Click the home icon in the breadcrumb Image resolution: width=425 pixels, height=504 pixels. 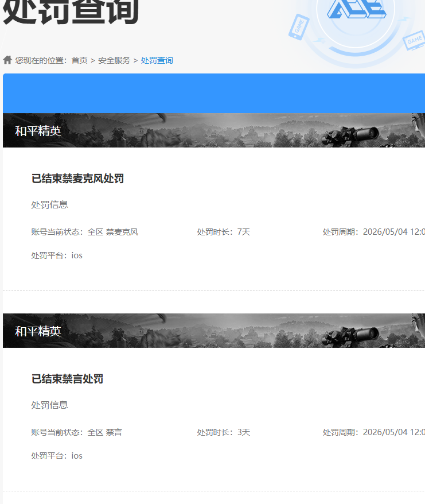[x=7, y=60]
